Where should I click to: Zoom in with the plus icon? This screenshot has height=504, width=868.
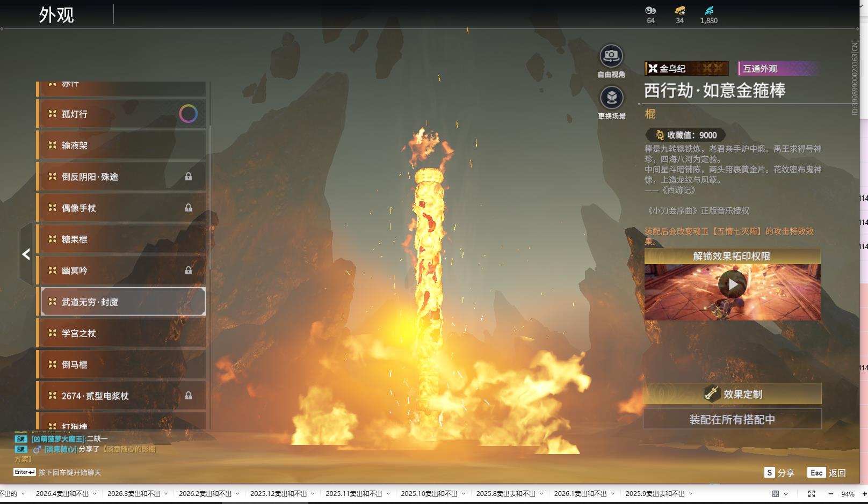864,494
